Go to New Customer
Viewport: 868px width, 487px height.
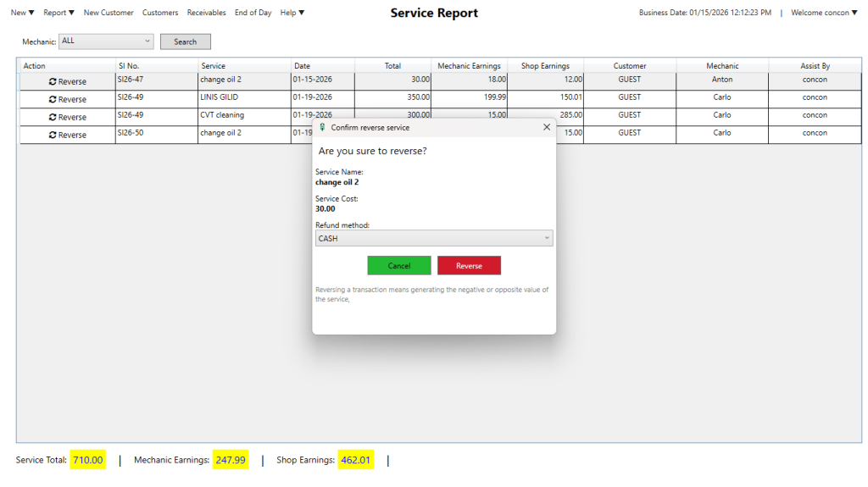click(108, 13)
